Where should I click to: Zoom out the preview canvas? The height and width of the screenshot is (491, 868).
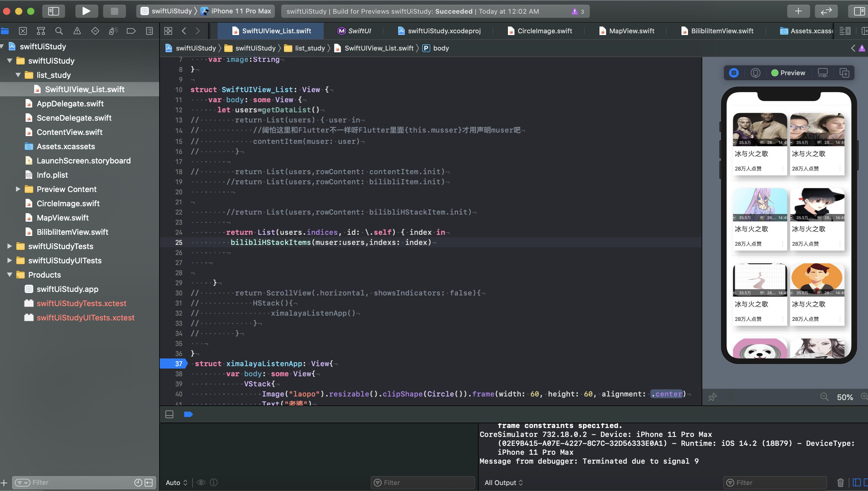pos(824,397)
